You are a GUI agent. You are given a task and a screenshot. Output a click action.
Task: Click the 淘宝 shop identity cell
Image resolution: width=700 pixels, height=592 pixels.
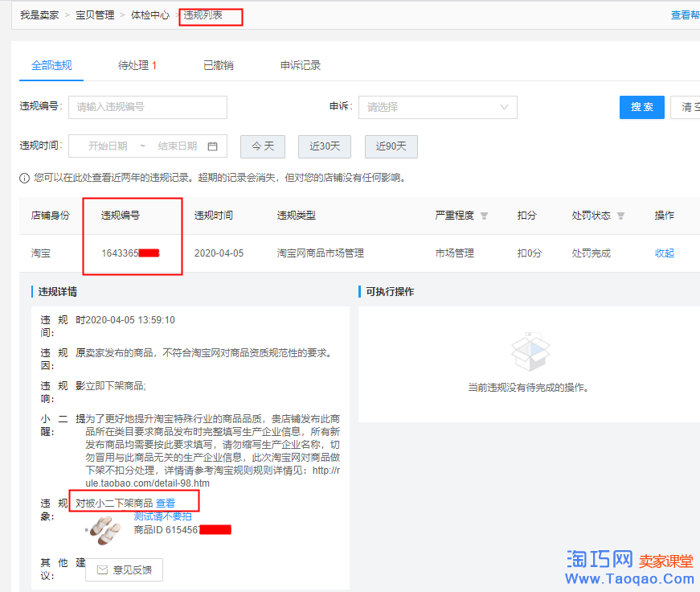41,253
